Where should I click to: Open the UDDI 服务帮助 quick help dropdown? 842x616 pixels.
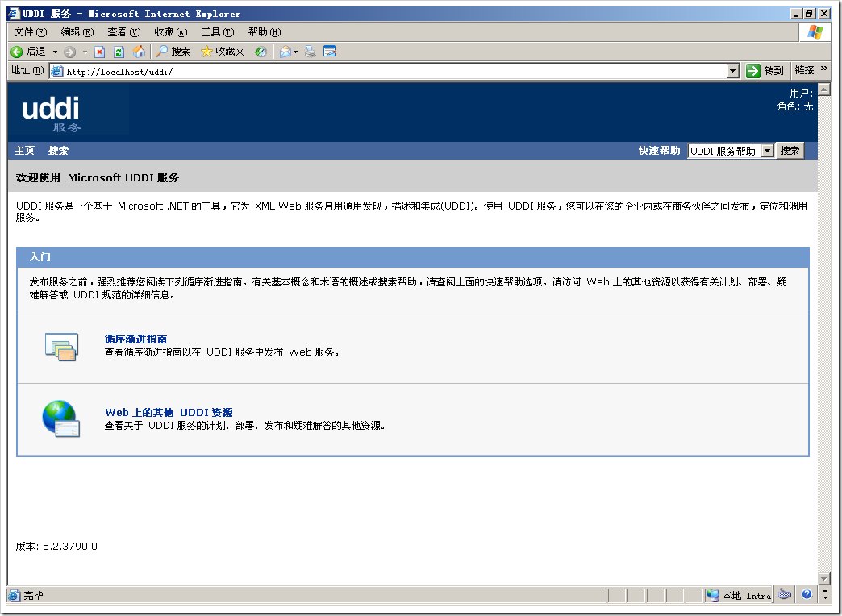pos(731,151)
